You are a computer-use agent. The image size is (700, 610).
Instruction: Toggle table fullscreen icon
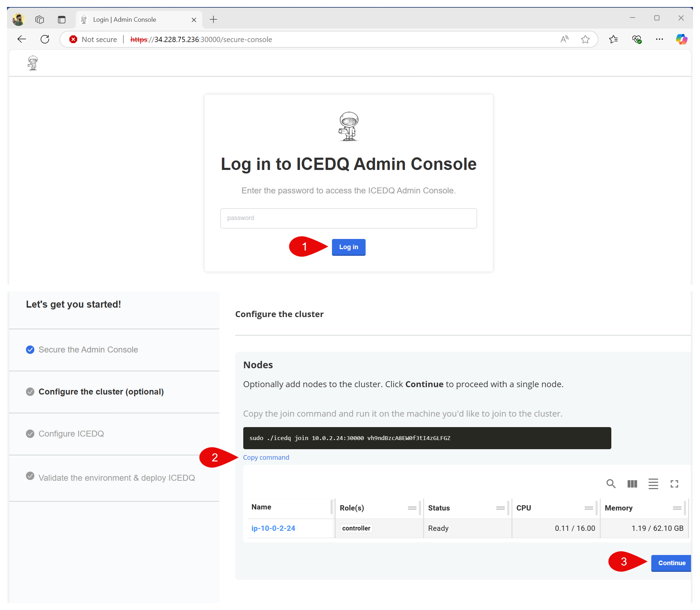674,484
